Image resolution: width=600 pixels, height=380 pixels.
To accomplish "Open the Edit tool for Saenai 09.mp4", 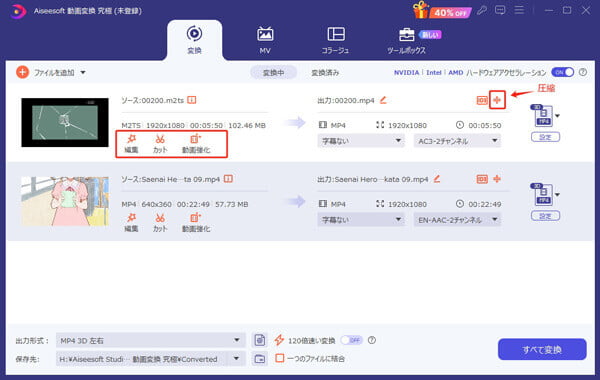I will tap(131, 222).
